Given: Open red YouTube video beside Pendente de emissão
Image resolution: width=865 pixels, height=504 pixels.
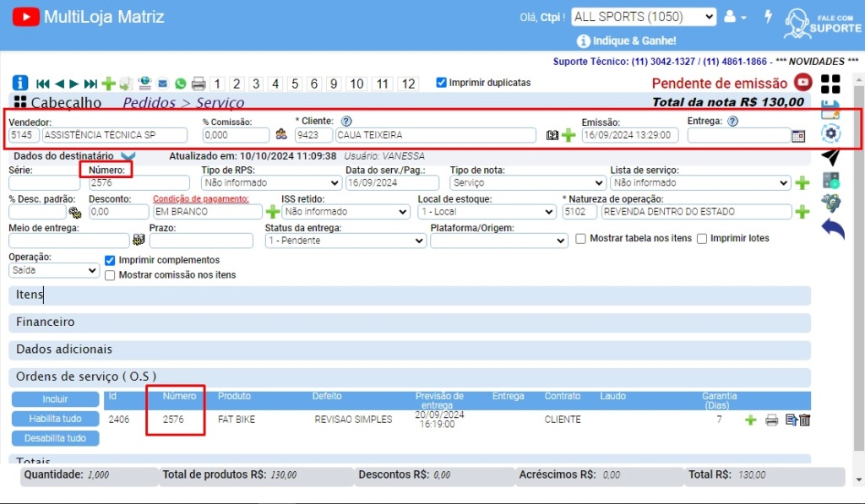Looking at the screenshot, I should [x=803, y=83].
